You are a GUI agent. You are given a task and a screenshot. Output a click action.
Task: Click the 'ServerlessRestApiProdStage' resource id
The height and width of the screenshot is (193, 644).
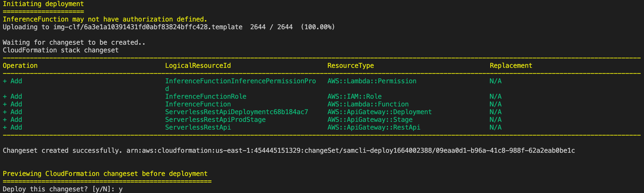coord(215,120)
